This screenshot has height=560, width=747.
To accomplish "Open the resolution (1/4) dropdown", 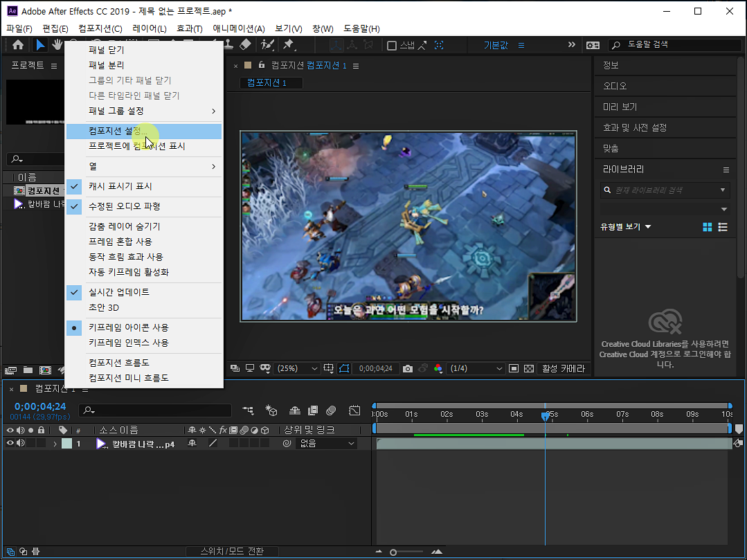I will click(x=476, y=368).
